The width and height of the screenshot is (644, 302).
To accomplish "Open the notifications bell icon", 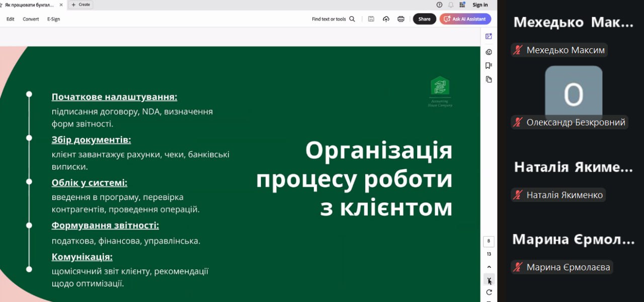I will click(451, 5).
